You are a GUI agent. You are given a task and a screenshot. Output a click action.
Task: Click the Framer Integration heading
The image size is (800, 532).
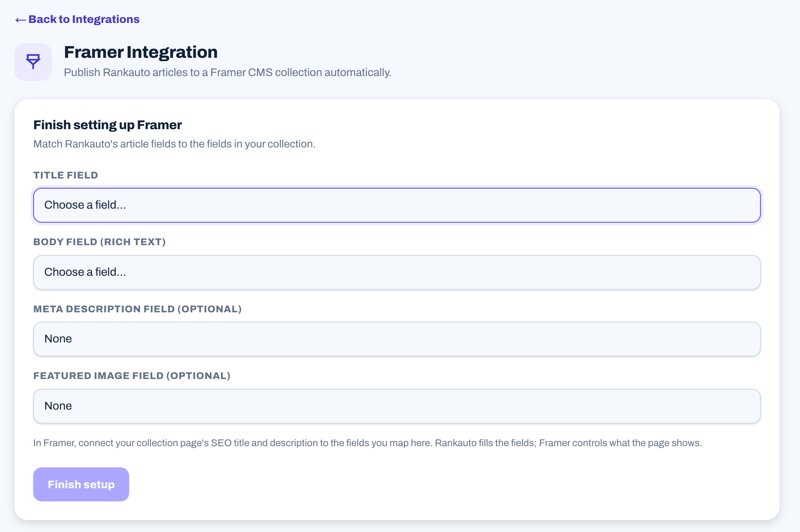[141, 52]
